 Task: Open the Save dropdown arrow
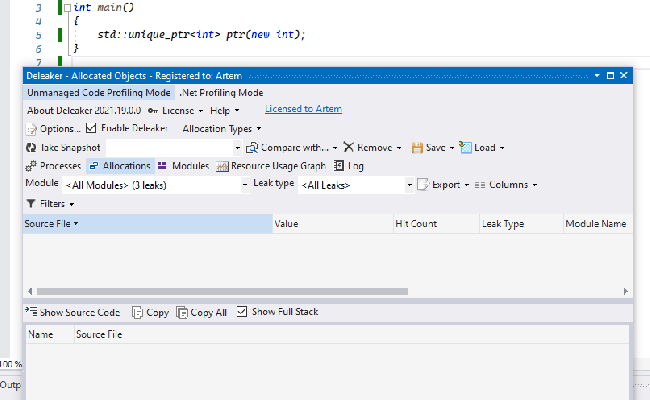[452, 148]
